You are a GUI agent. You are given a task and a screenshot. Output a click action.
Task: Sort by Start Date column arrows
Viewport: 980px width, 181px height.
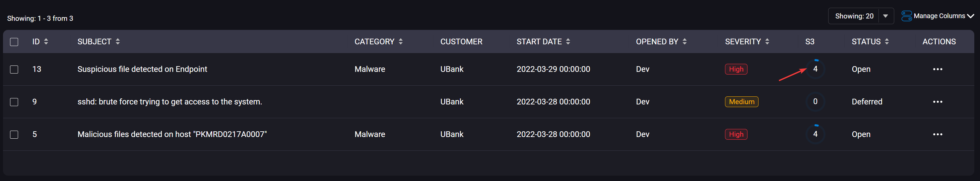click(x=568, y=42)
